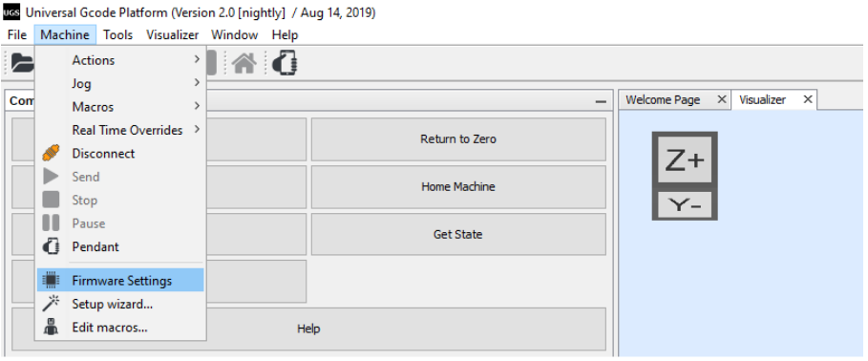This screenshot has width=868, height=361.
Task: Click the open folder toolbar icon
Action: [x=22, y=63]
